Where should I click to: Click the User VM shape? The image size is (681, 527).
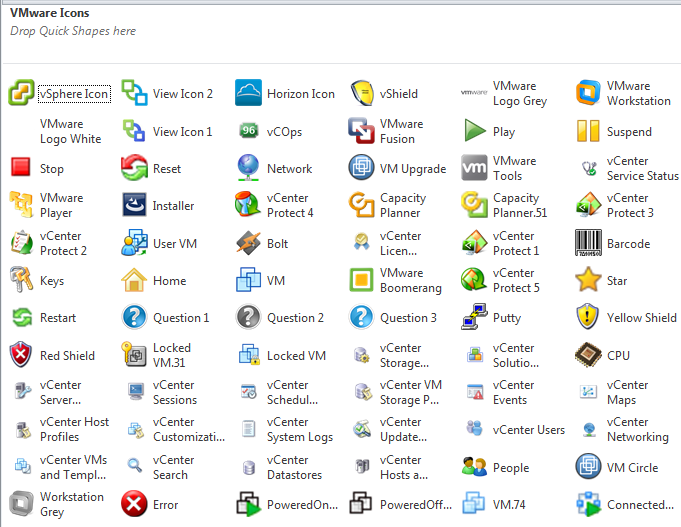pyautogui.click(x=134, y=242)
